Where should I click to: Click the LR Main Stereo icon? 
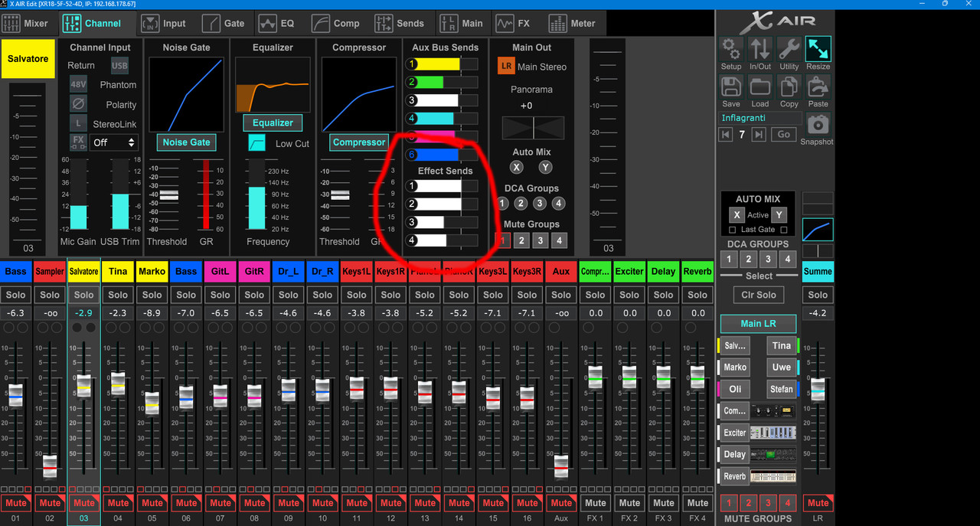[506, 67]
